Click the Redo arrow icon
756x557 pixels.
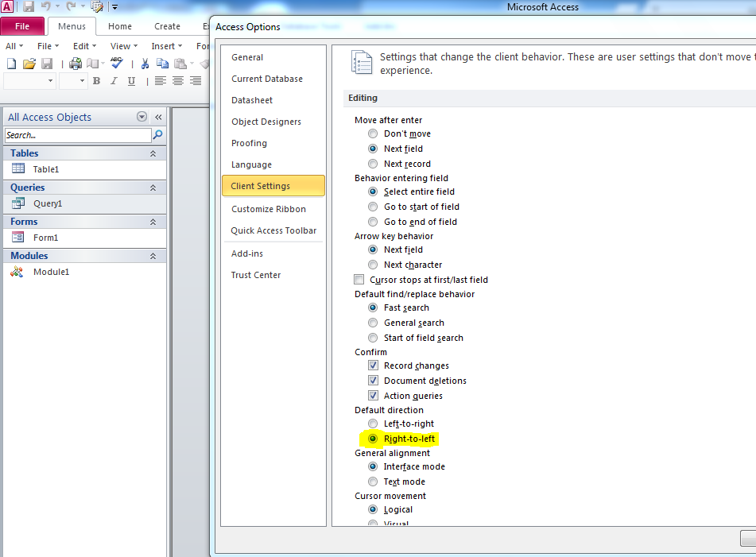[x=71, y=6]
